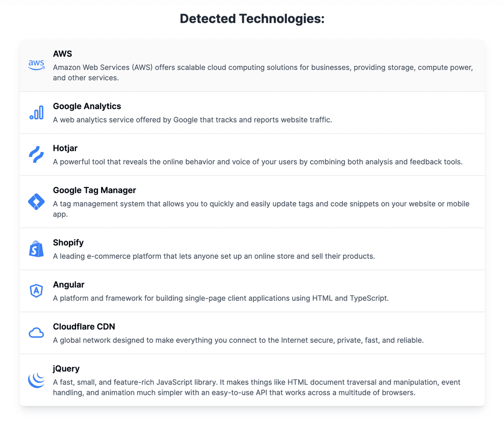
Task: Select the Cloudflare CDN title
Action: (x=84, y=326)
